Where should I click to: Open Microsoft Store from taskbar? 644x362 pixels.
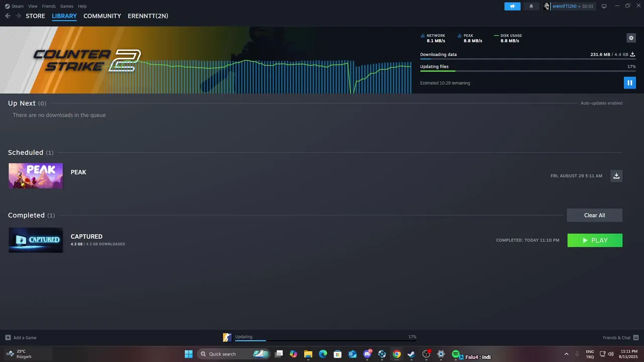[x=338, y=354]
